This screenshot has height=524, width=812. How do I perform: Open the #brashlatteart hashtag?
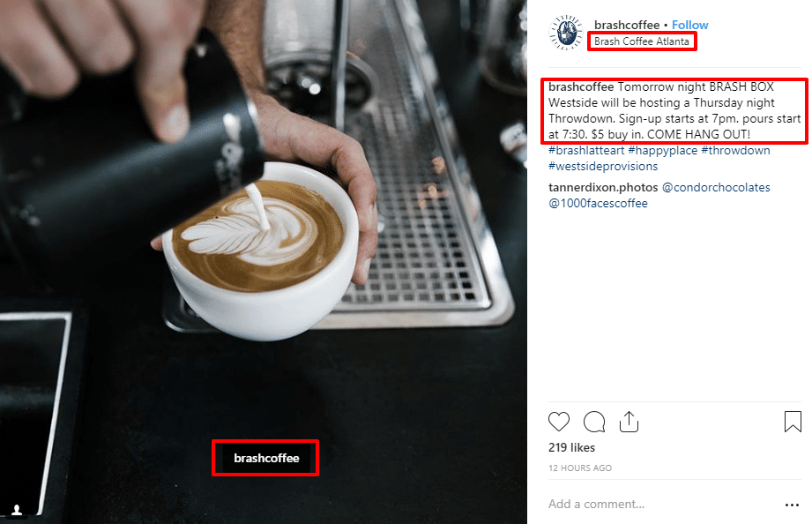tap(586, 150)
